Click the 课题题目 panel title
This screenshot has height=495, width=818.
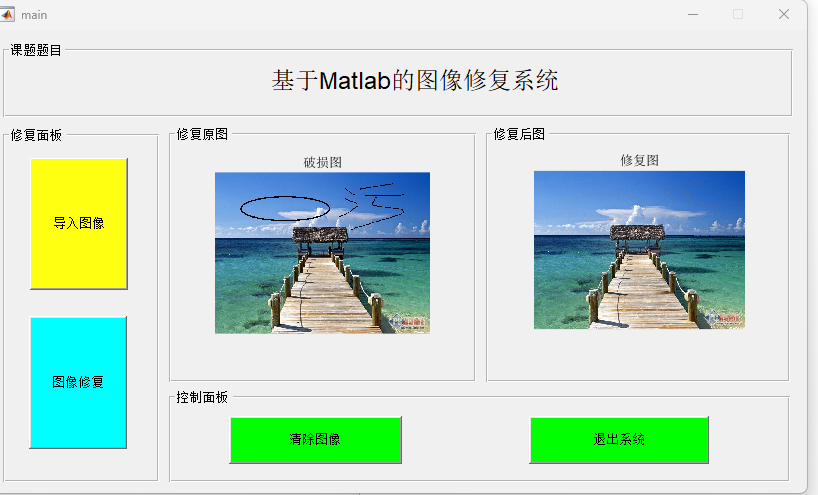click(x=36, y=50)
